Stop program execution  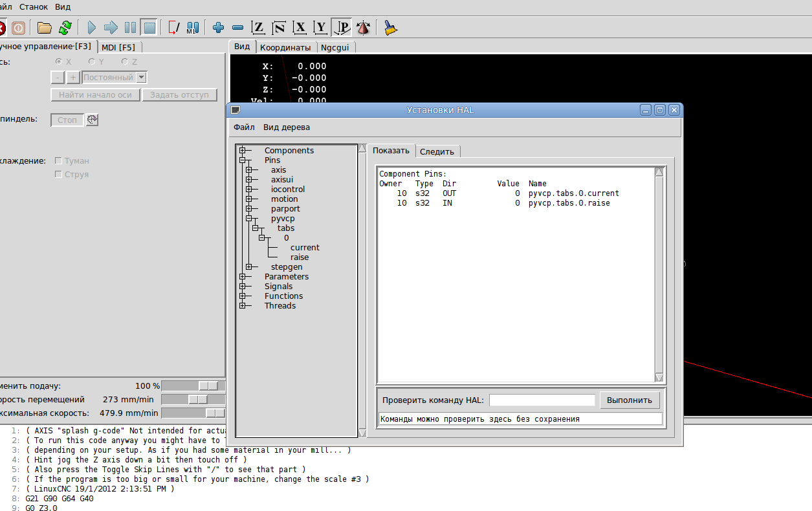149,27
